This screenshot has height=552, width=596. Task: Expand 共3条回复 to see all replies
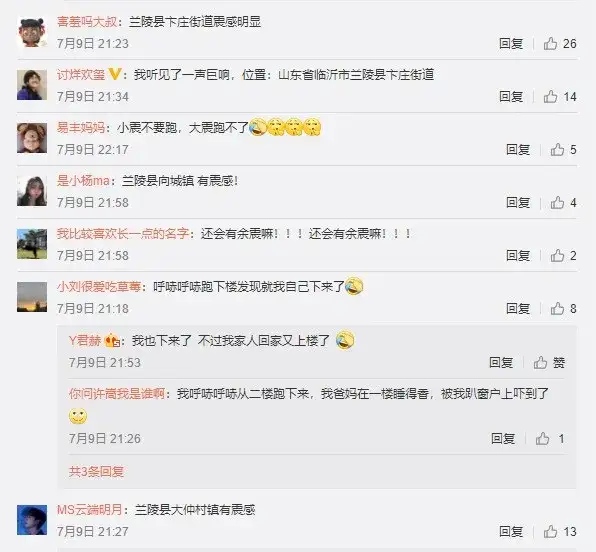pyautogui.click(x=96, y=472)
